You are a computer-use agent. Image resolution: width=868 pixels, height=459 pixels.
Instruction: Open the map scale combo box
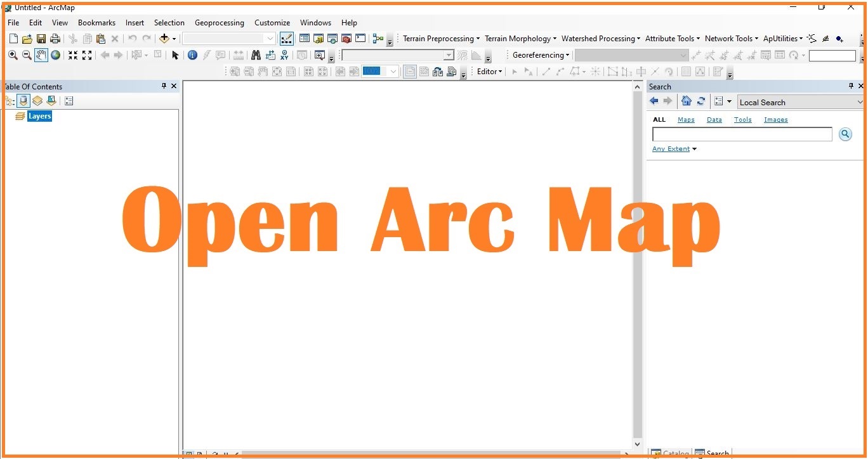pyautogui.click(x=229, y=39)
